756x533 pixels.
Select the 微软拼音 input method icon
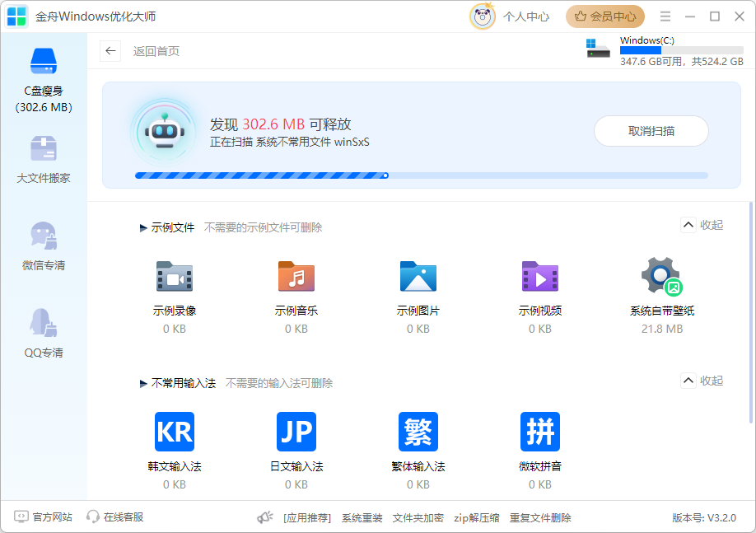click(x=540, y=432)
